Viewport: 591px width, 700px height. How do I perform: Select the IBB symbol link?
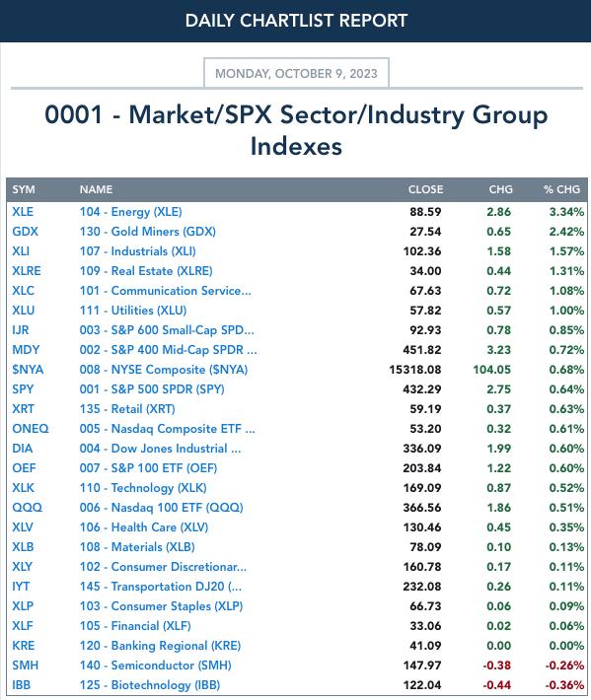pos(22,685)
